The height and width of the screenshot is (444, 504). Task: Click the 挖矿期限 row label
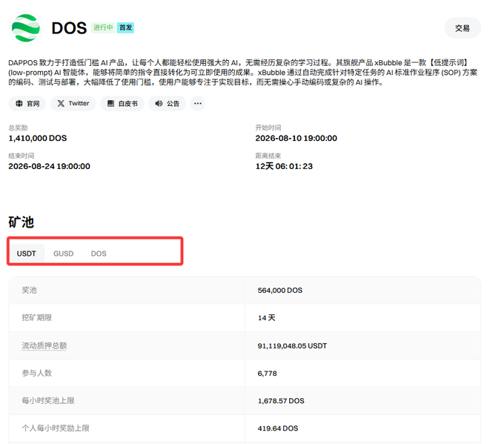coord(36,318)
